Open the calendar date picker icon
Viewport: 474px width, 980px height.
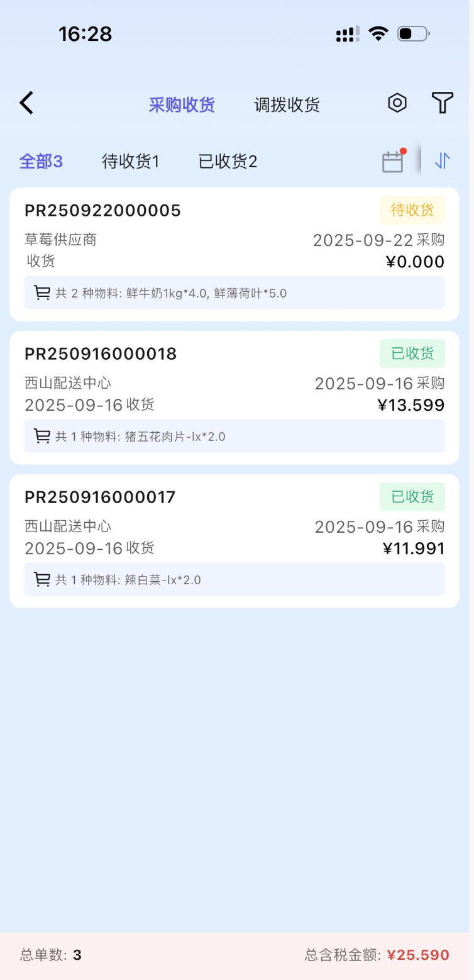coord(393,162)
